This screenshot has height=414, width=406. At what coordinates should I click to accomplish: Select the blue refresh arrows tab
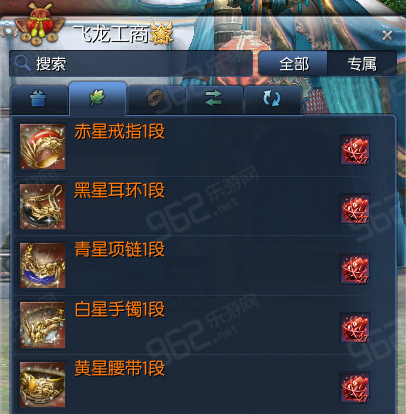(272, 99)
